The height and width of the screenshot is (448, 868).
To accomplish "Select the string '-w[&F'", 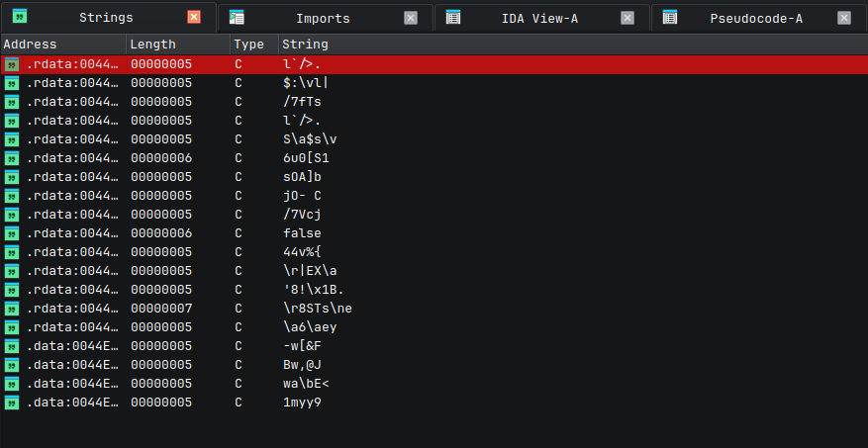I will tap(302, 347).
